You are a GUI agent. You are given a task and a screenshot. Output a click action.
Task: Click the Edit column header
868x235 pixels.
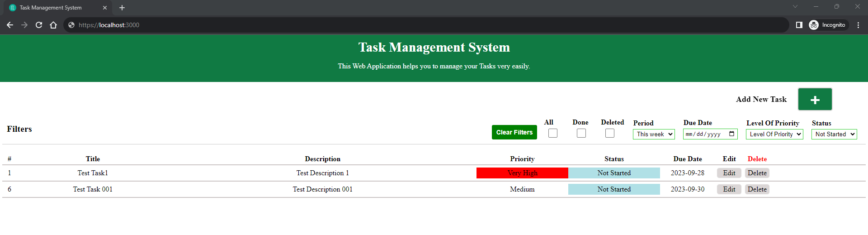click(x=729, y=159)
